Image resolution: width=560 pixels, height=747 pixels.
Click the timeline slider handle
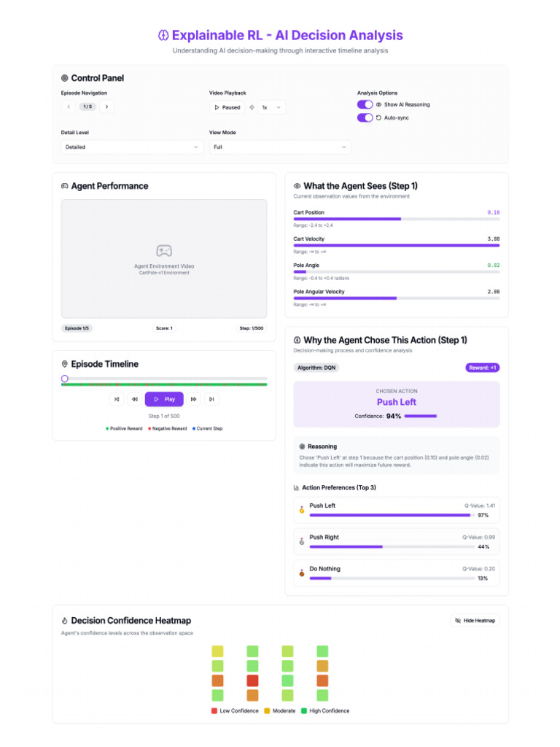pyautogui.click(x=65, y=379)
